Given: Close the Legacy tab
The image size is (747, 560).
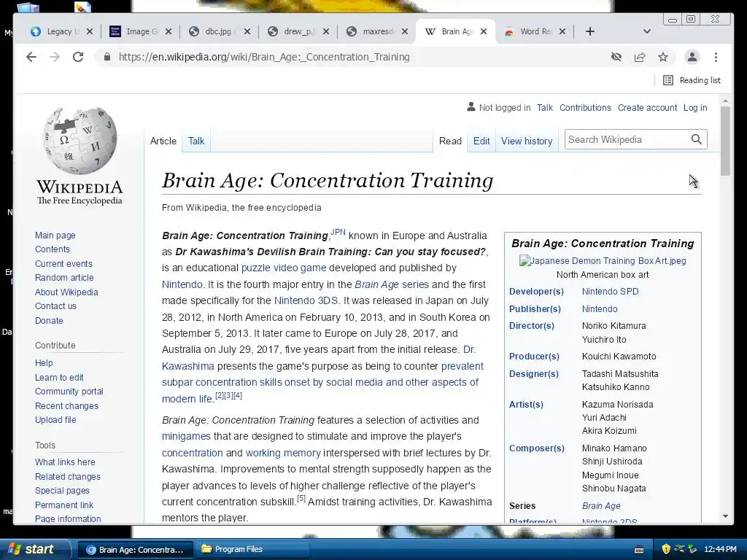Looking at the screenshot, I should (x=90, y=31).
